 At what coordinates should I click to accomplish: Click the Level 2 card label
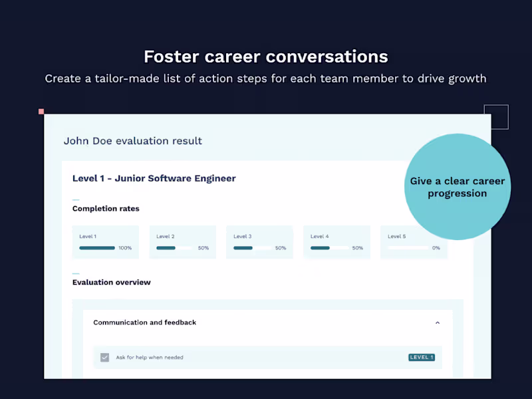(x=165, y=237)
